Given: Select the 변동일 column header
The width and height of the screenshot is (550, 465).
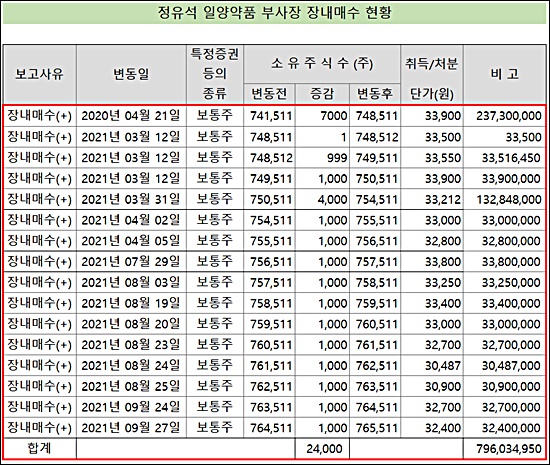Looking at the screenshot, I should (x=131, y=74).
